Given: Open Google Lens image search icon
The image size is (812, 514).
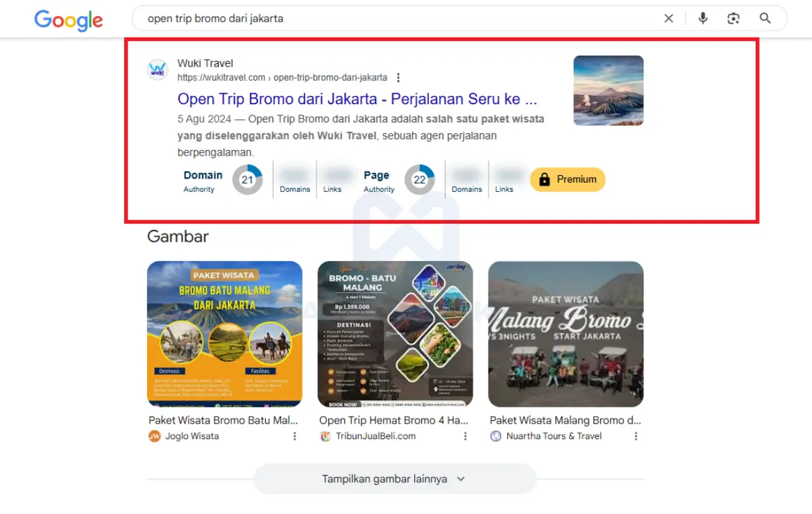Looking at the screenshot, I should [734, 19].
